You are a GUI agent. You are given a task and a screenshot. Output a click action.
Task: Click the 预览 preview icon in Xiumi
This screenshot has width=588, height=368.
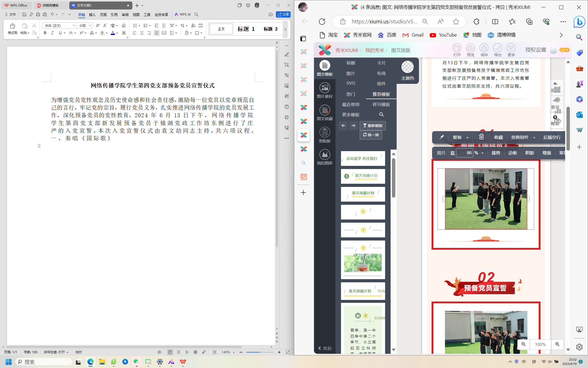point(470,50)
